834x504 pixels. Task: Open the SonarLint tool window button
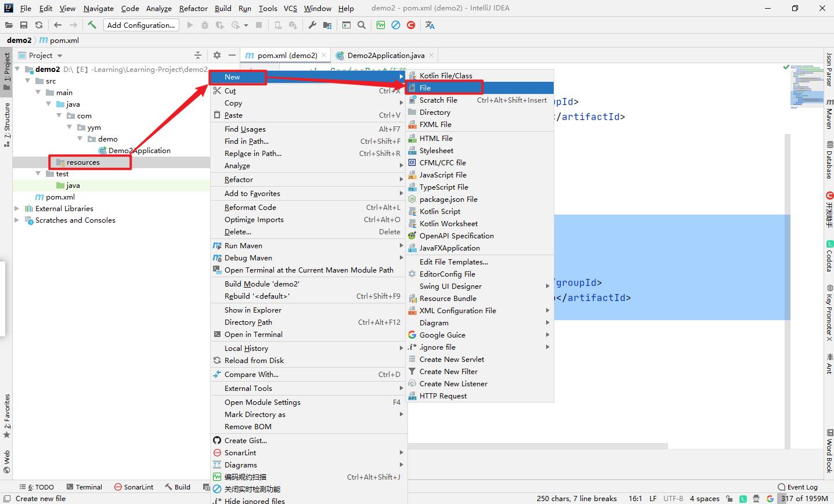(x=134, y=487)
